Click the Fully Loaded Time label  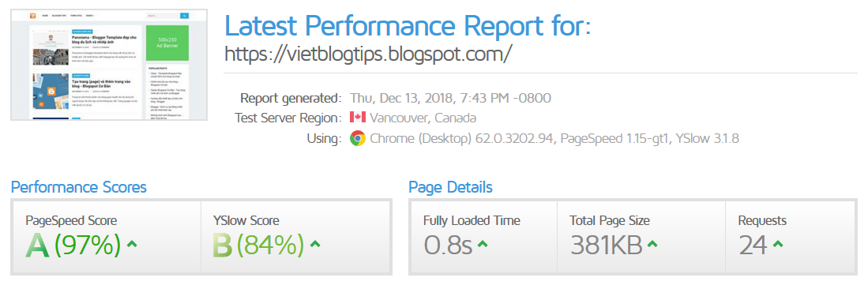[x=472, y=220]
